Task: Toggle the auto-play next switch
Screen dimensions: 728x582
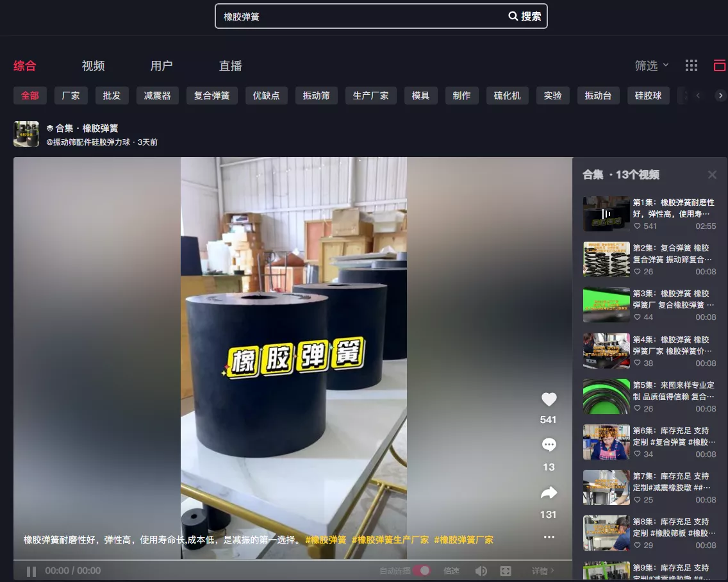Action: (422, 570)
